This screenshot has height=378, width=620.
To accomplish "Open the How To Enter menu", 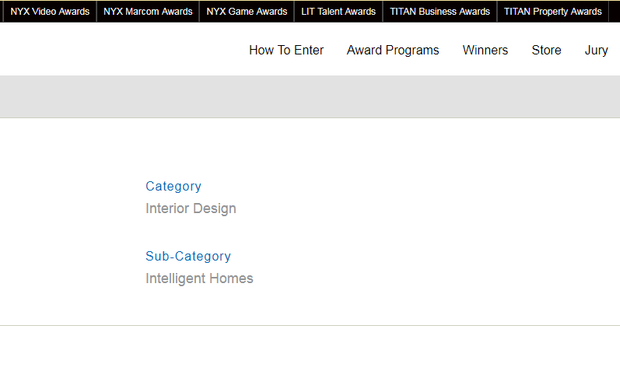I will pos(286,50).
